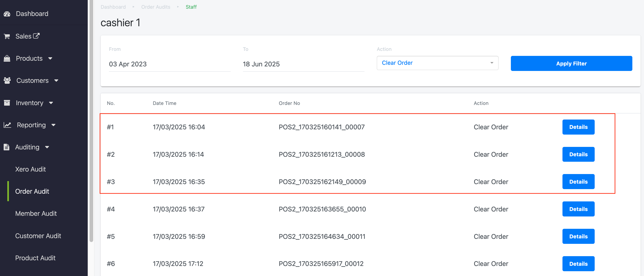This screenshot has height=276, width=644.
Task: Click the Inventory archive box icon
Action: pos(7,103)
